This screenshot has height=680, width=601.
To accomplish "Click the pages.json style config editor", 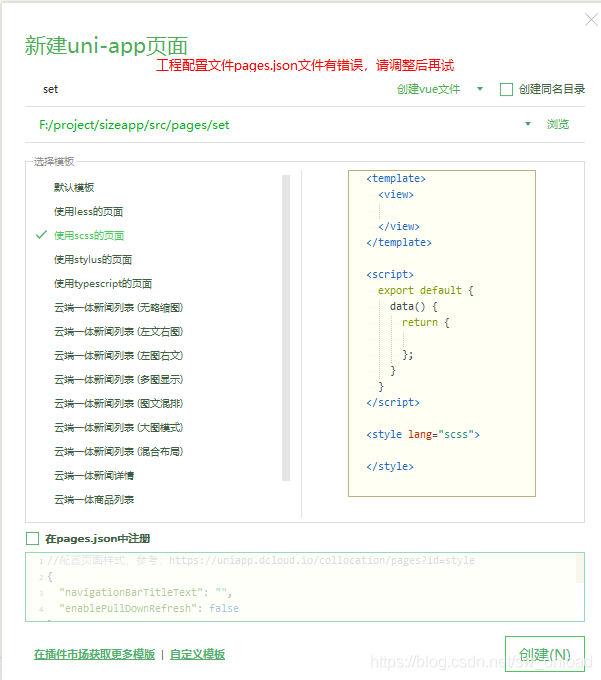I will click(304, 587).
